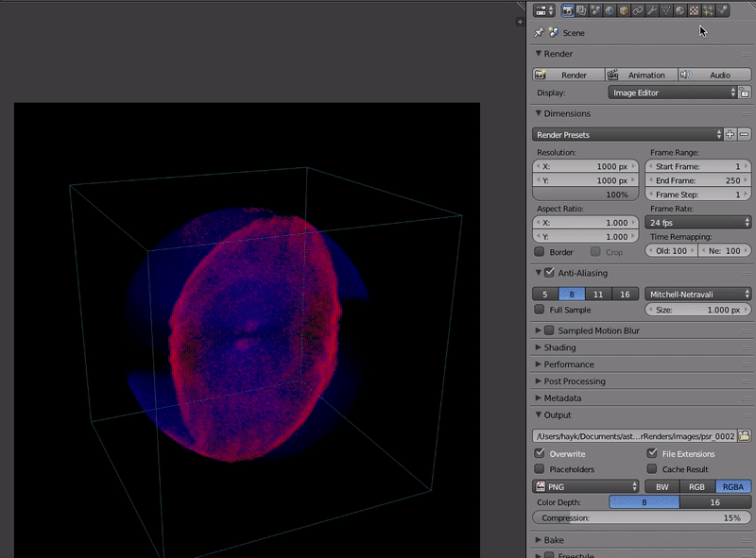Screen dimensions: 756x558
Task: Toggle the pin icon beside Scene
Action: (x=539, y=33)
